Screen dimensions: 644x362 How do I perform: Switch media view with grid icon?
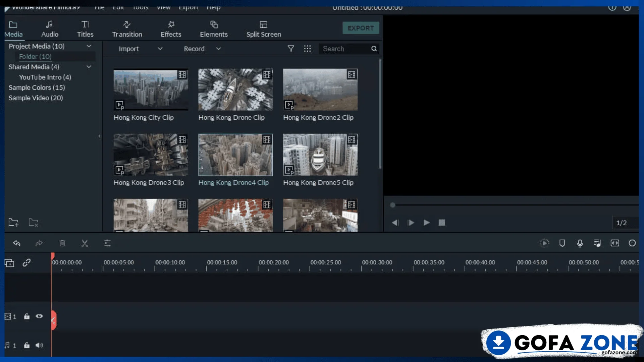[307, 49]
